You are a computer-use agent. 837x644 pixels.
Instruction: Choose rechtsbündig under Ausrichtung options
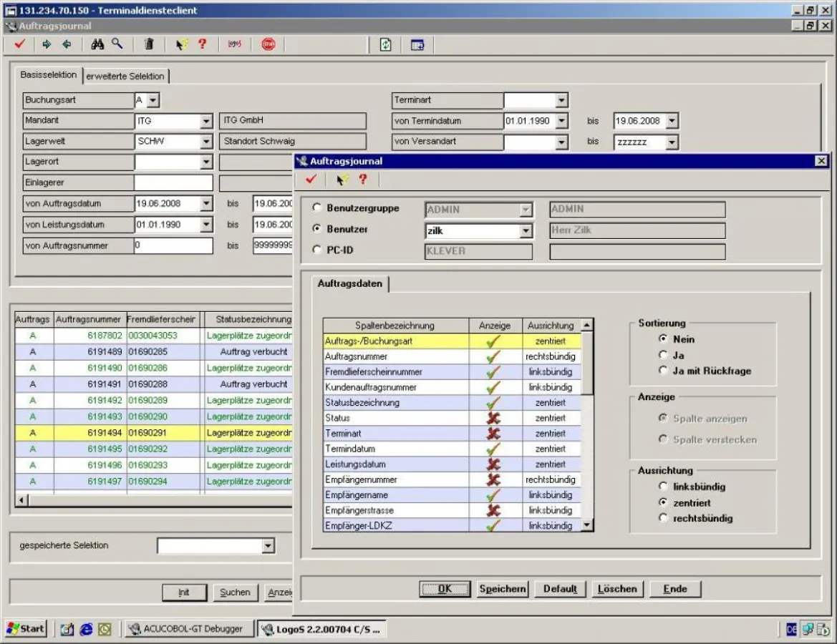click(663, 518)
